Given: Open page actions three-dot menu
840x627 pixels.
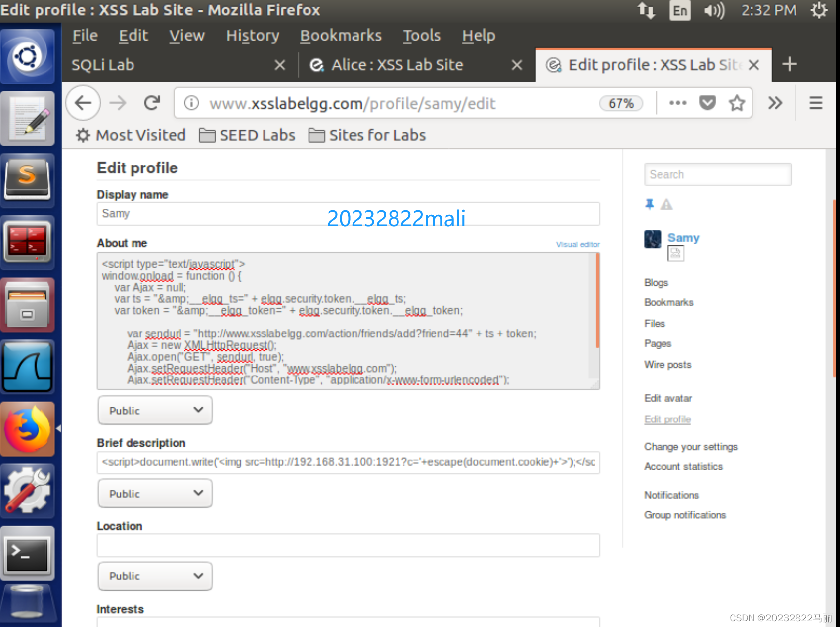Looking at the screenshot, I should coord(677,103).
